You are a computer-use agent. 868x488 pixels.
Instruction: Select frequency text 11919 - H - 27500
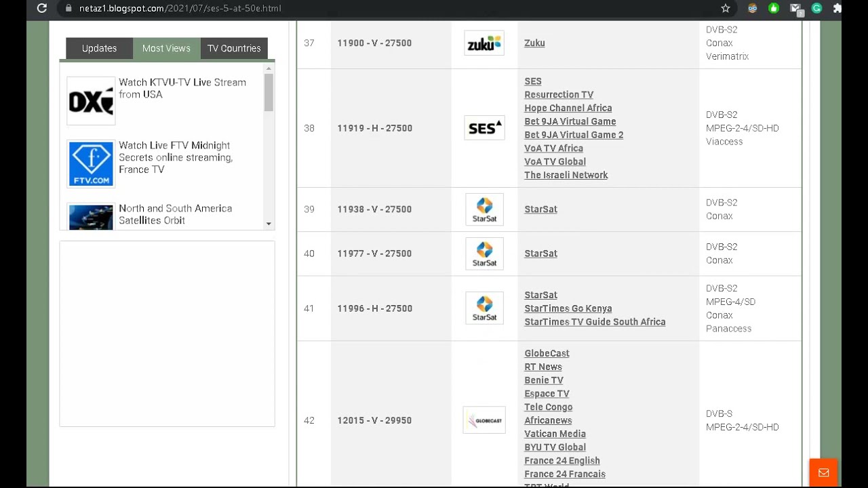point(374,128)
